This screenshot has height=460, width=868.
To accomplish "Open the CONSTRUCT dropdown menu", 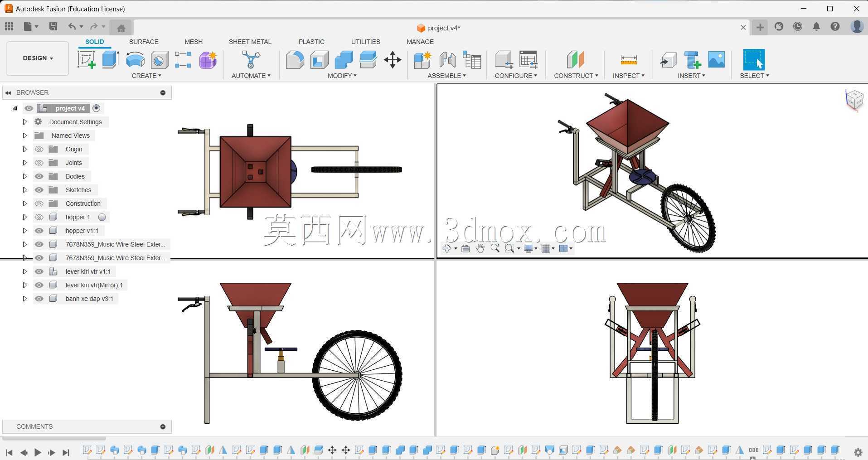I will coord(576,76).
